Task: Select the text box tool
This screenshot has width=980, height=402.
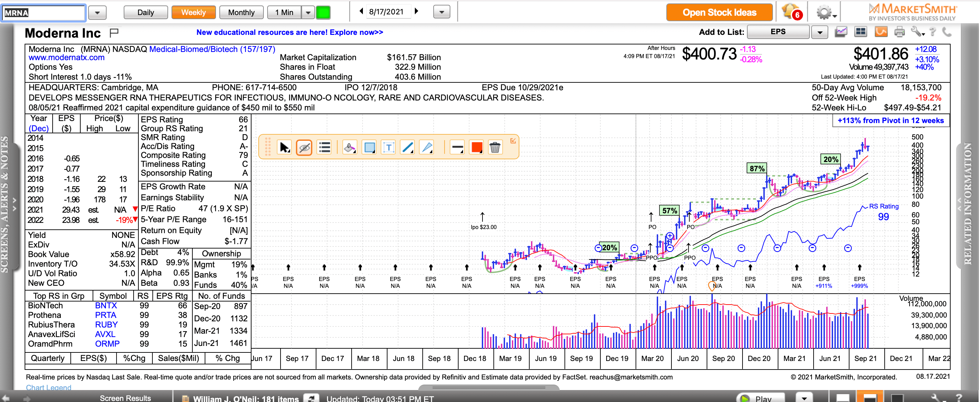Action: pyautogui.click(x=389, y=147)
